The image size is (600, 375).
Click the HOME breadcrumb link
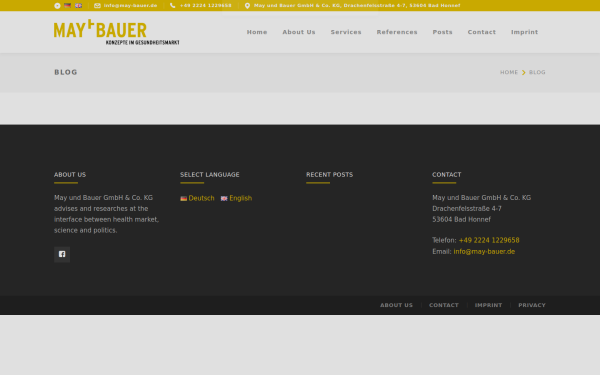pyautogui.click(x=509, y=72)
